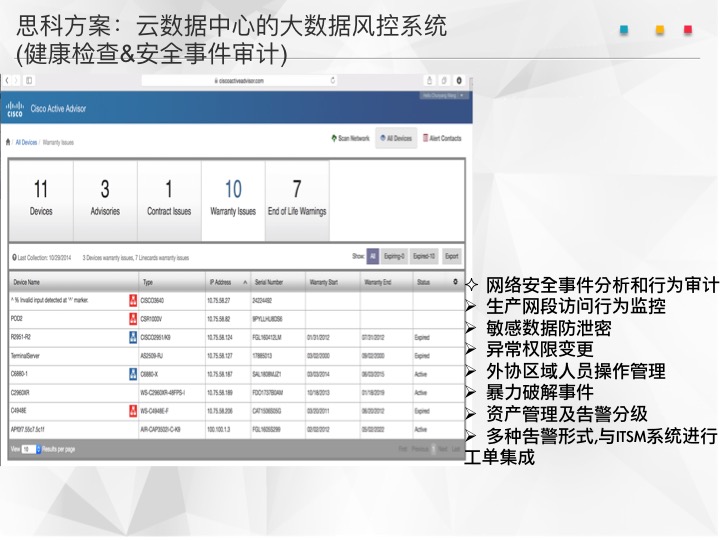Image resolution: width=720 pixels, height=540 pixels.
Task: Select the 10 Warranty Issues tab
Action: click(233, 200)
